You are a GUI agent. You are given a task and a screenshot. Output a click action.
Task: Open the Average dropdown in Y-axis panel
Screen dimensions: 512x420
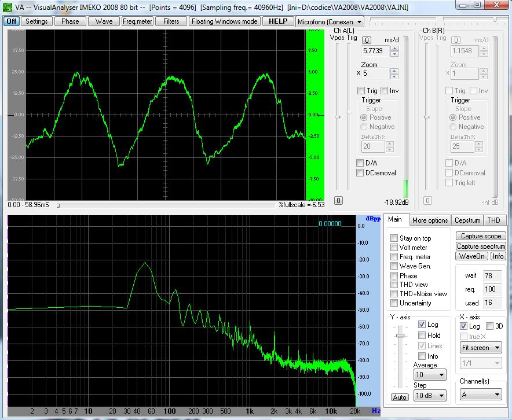click(x=429, y=374)
